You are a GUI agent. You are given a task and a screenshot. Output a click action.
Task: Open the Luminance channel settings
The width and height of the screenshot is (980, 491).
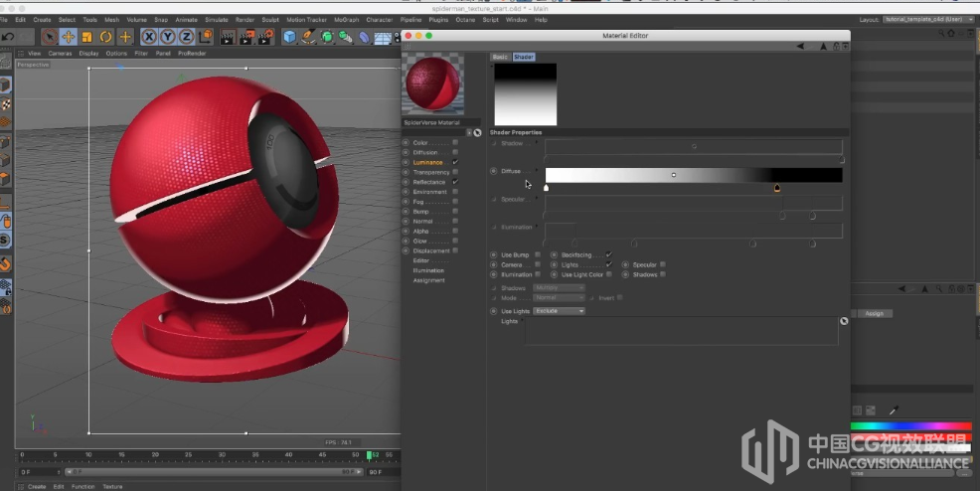coord(427,162)
